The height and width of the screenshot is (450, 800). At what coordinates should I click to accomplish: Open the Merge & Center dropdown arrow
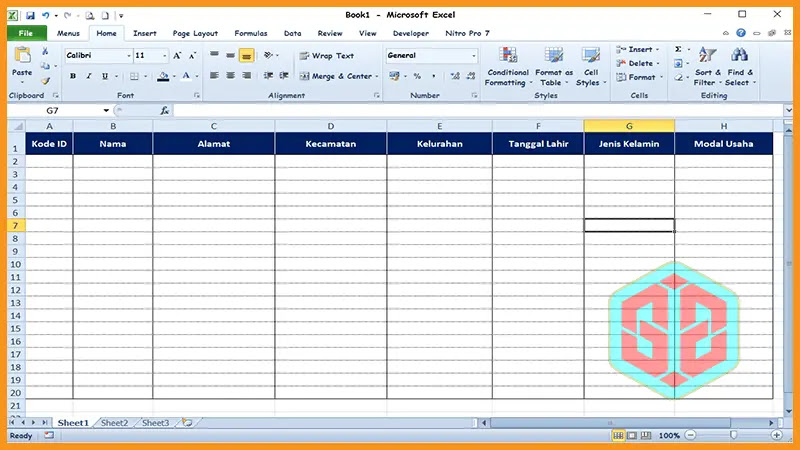[377, 77]
